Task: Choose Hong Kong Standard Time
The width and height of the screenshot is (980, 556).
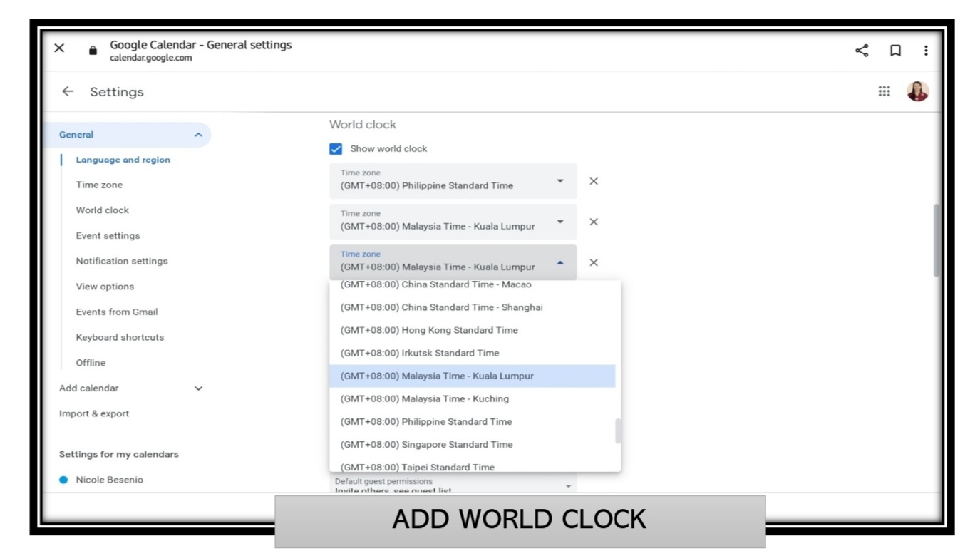Action: [472, 330]
